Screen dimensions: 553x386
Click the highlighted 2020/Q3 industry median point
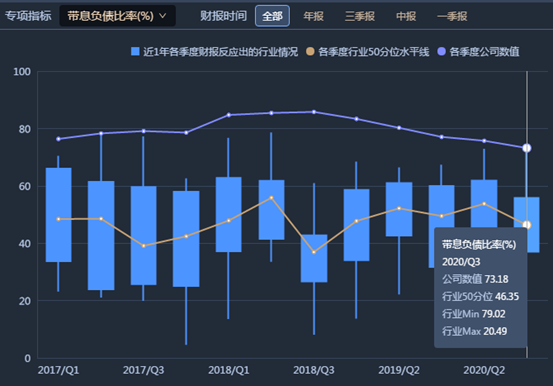527,225
